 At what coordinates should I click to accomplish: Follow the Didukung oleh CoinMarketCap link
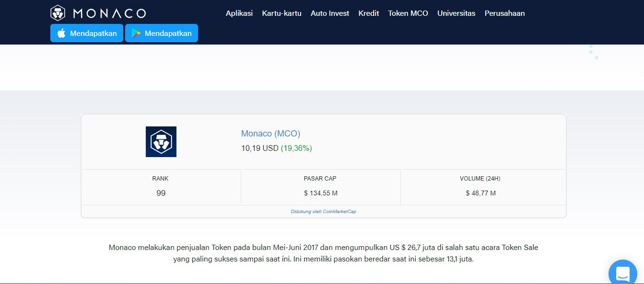click(324, 212)
